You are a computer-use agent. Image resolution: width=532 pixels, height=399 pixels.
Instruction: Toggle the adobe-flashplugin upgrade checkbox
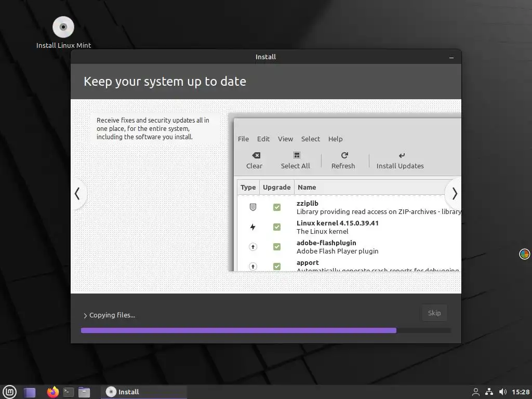point(277,247)
